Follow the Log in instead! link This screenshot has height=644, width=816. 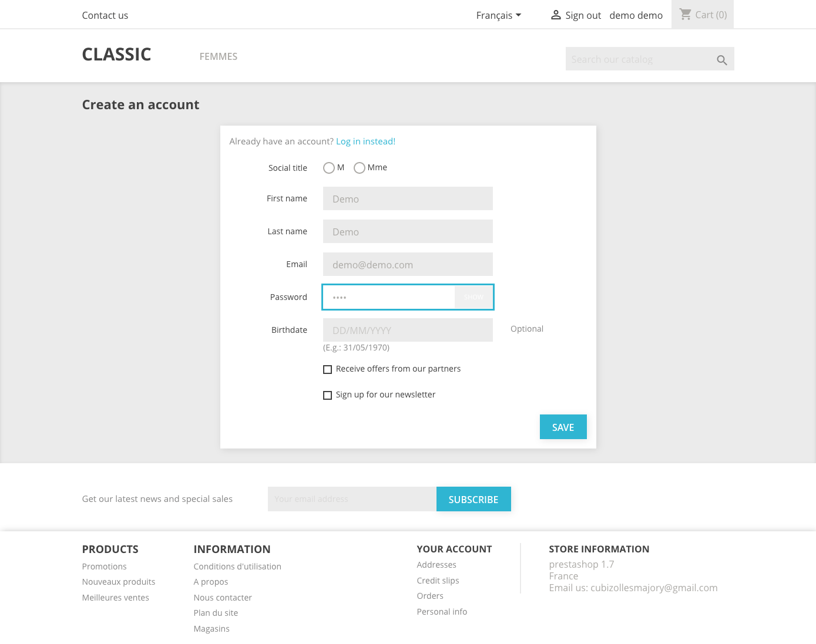point(365,141)
